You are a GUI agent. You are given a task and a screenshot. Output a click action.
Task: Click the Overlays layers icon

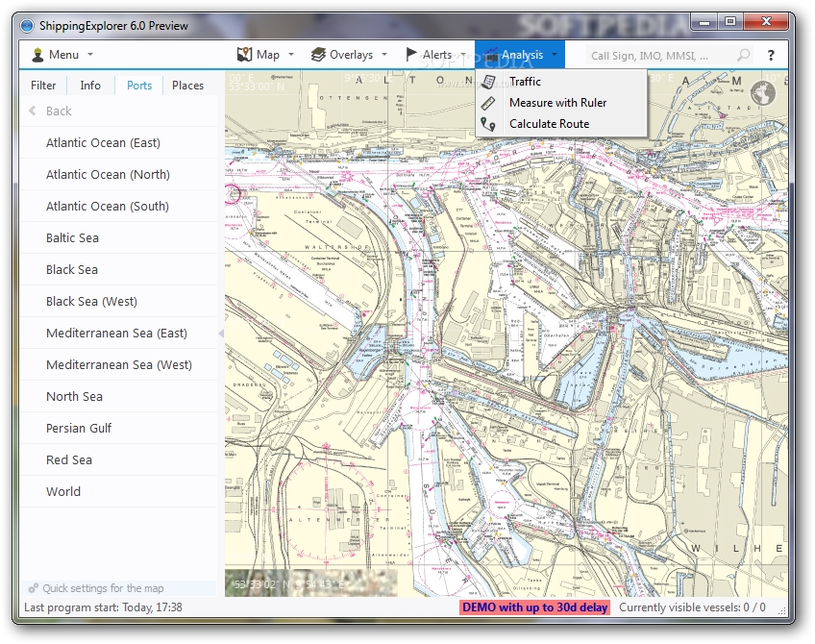point(317,55)
